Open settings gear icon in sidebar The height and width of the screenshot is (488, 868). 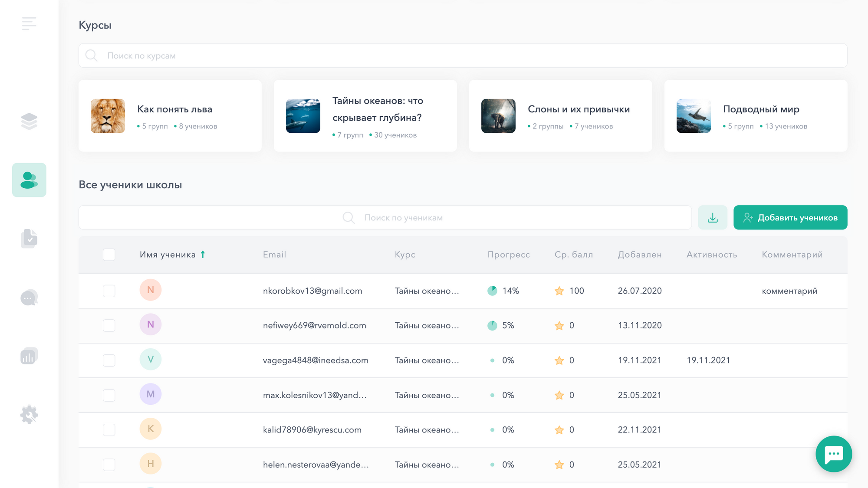(x=29, y=415)
